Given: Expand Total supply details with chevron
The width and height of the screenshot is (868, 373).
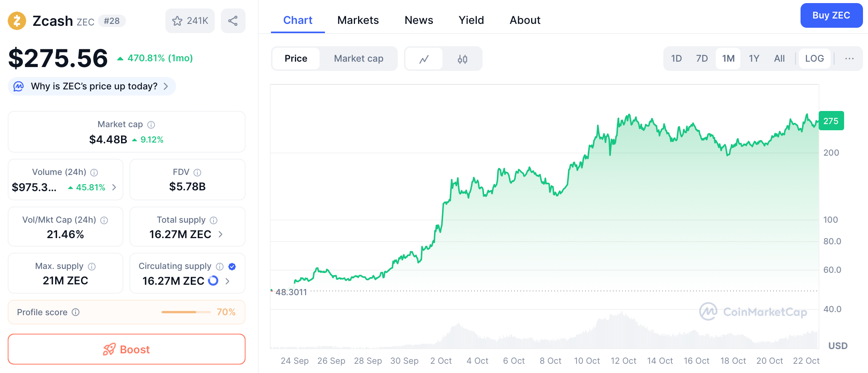Looking at the screenshot, I should [220, 234].
